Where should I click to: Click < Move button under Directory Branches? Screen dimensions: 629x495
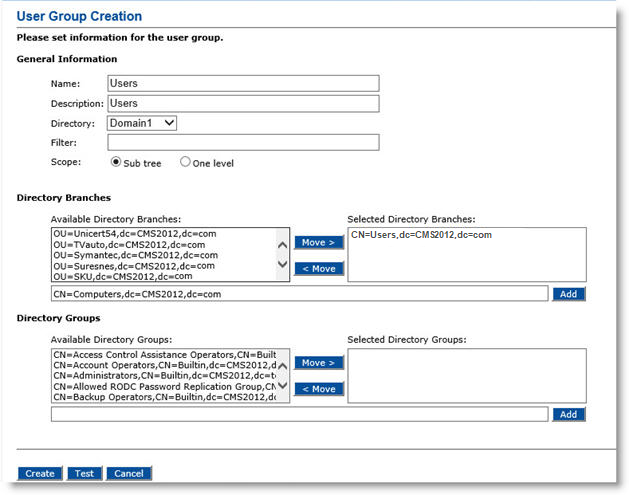tap(319, 268)
